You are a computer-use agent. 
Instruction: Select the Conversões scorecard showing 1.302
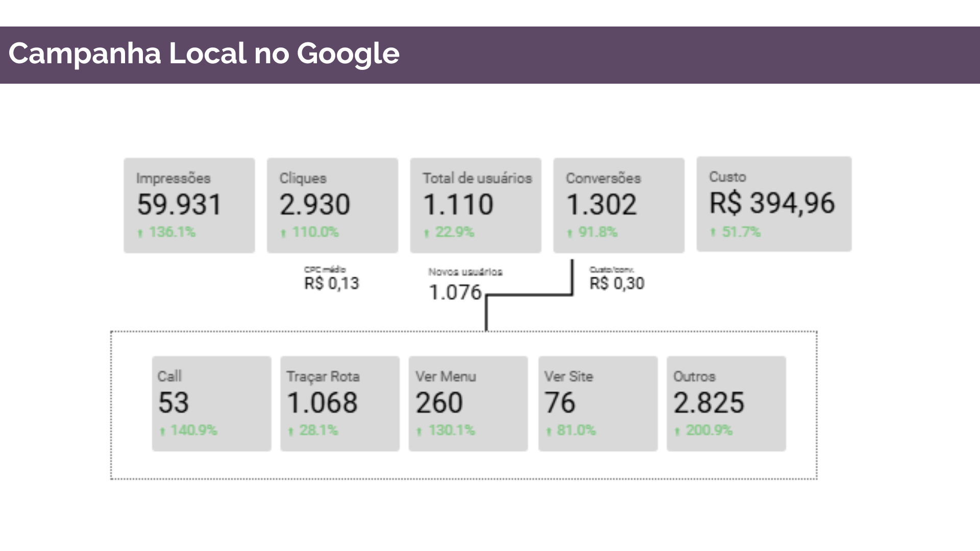coord(619,205)
